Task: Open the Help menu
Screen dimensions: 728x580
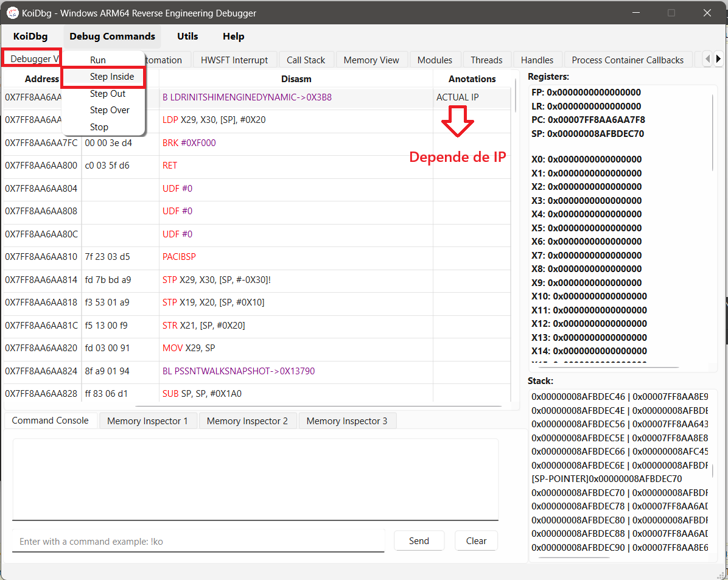Action: point(234,37)
